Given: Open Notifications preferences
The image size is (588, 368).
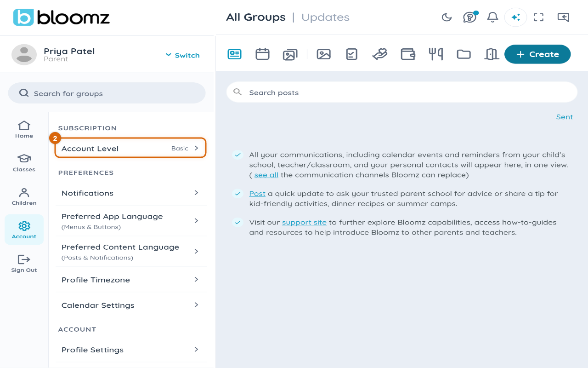Looking at the screenshot, I should [x=130, y=193].
